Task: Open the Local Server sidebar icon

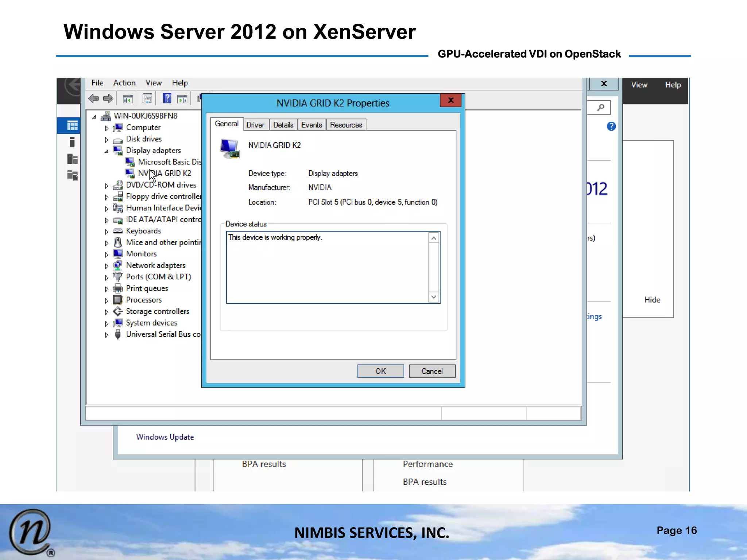Action: click(72, 142)
